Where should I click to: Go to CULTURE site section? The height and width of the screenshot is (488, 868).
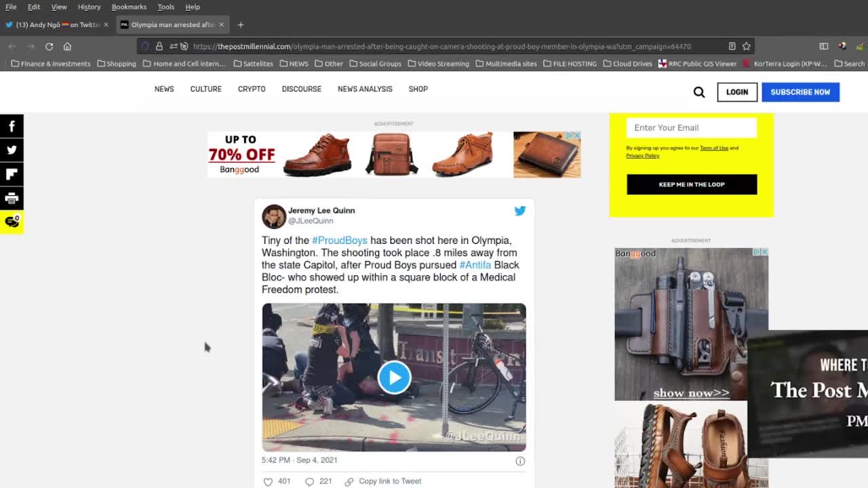tap(205, 89)
